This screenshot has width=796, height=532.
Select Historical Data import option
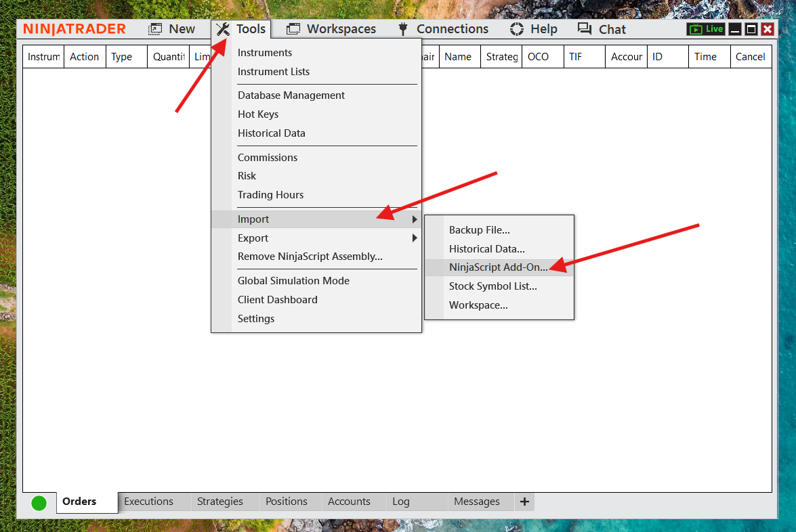[x=499, y=249]
